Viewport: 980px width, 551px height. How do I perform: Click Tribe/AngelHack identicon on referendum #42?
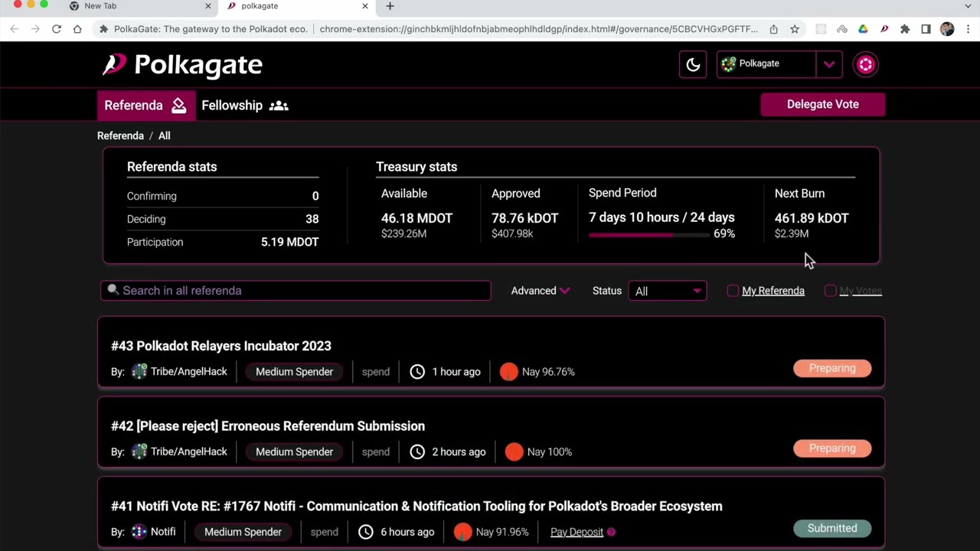click(139, 452)
